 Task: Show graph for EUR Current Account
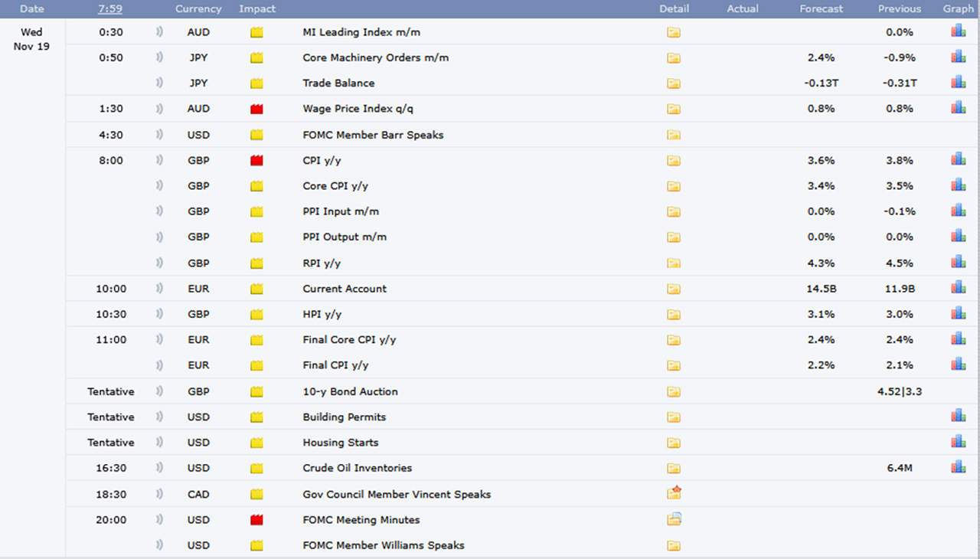coord(958,288)
